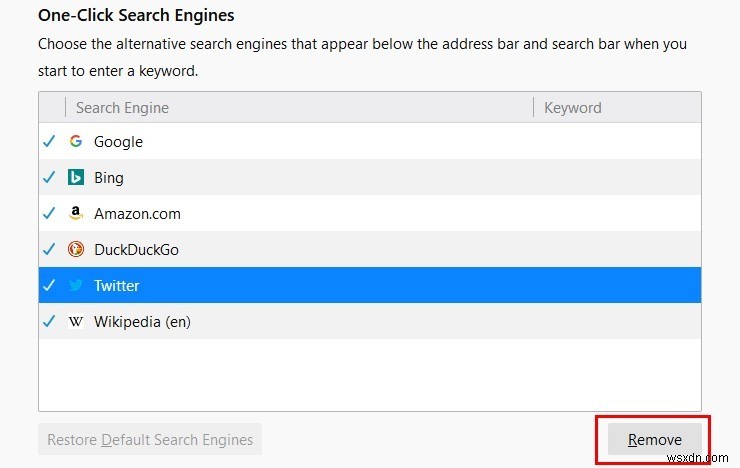
Task: Disable the Amazon.com checkmark
Action: click(x=50, y=214)
